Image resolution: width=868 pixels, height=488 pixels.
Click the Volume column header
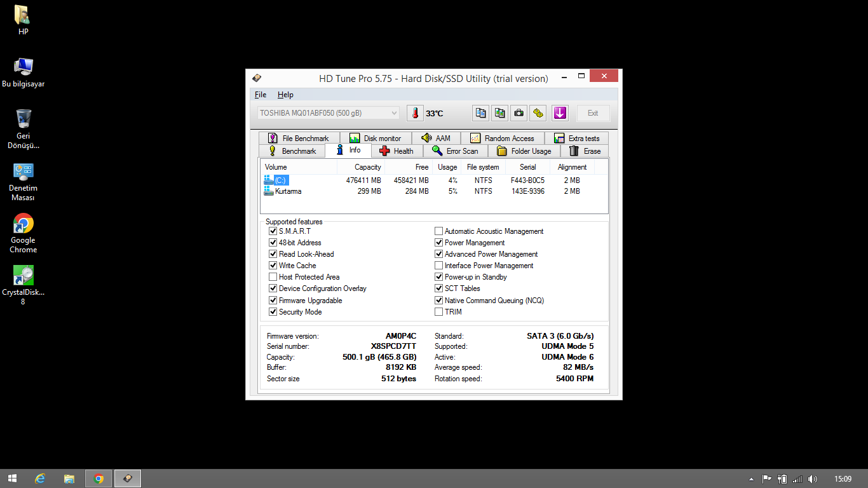[x=299, y=167]
